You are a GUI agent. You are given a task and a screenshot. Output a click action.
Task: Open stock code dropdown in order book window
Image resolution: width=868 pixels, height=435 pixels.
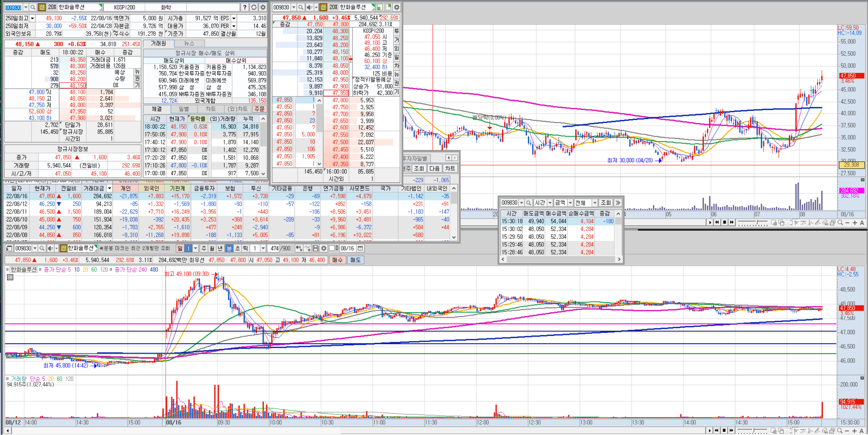[294, 7]
